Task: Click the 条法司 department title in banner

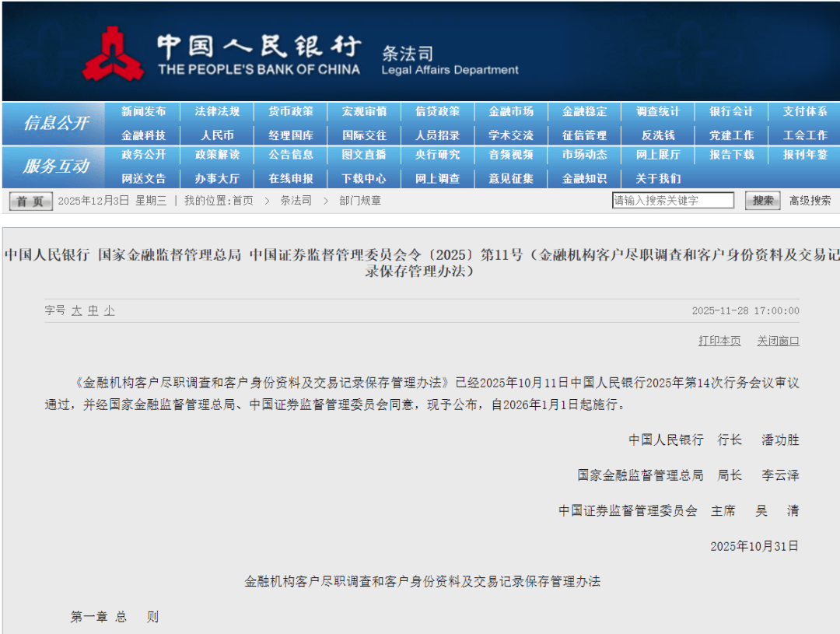Action: pos(408,54)
